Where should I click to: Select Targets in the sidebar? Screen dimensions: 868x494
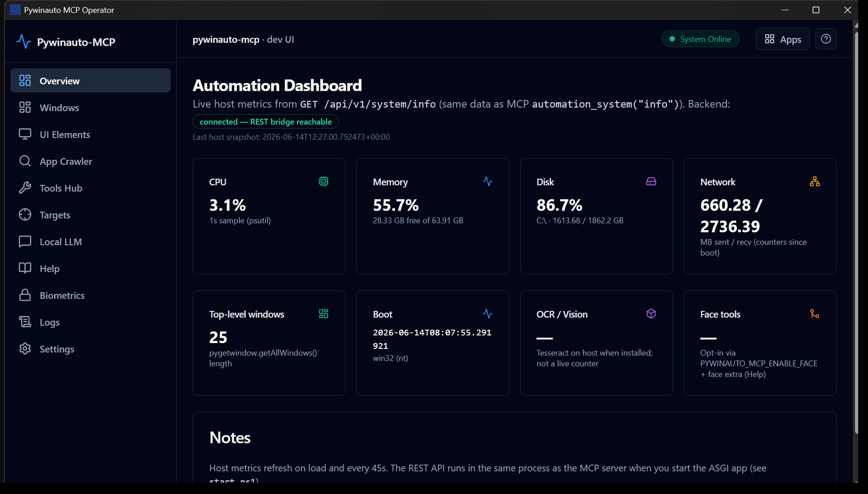(90, 215)
